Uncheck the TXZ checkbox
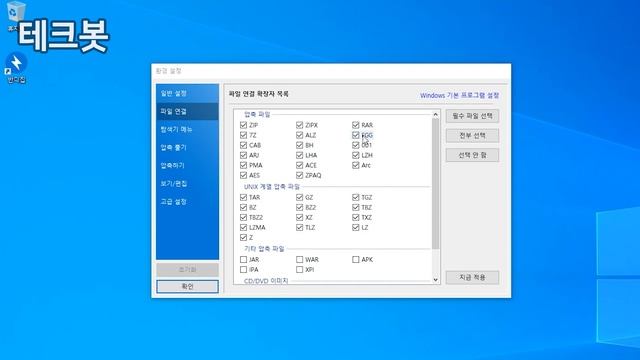640x360 pixels. 356,218
